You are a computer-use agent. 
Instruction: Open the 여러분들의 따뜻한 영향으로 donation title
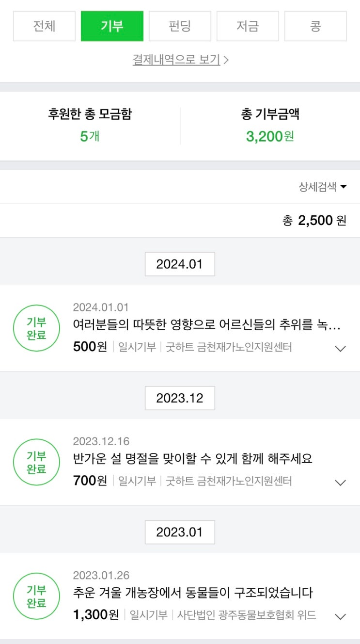[206, 324]
